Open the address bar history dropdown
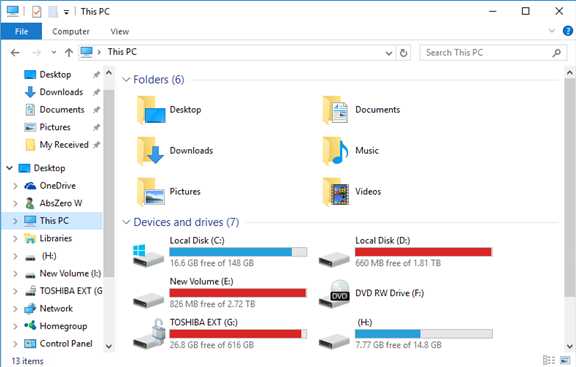Viewport: 576px width, 367px height. pos(389,53)
